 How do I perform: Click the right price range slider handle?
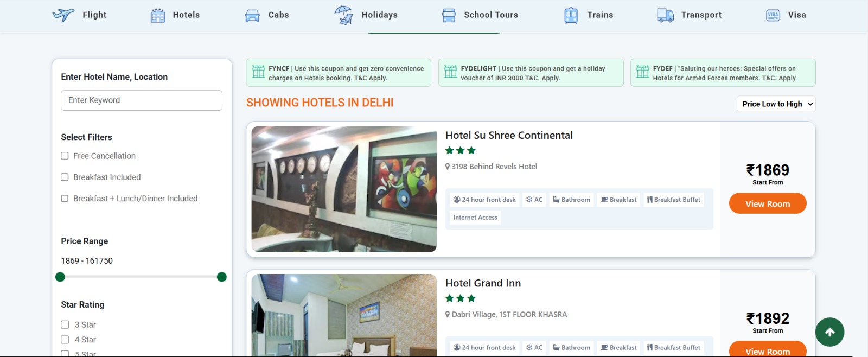221,277
